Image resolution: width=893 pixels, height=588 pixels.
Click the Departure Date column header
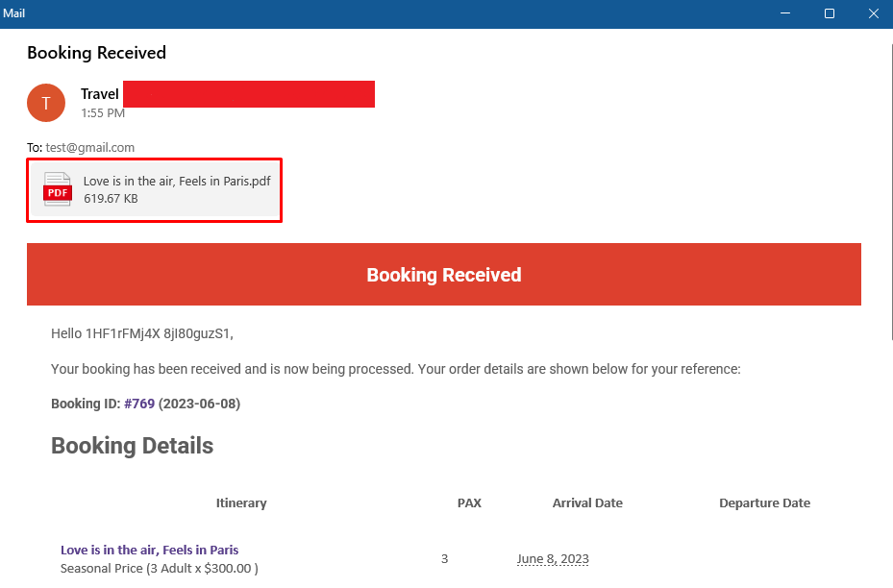tap(764, 503)
